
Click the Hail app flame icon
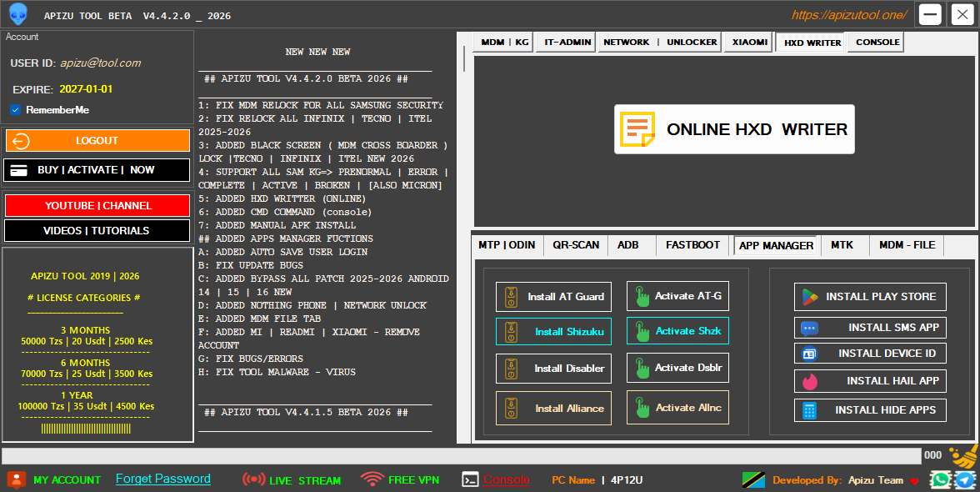point(810,381)
